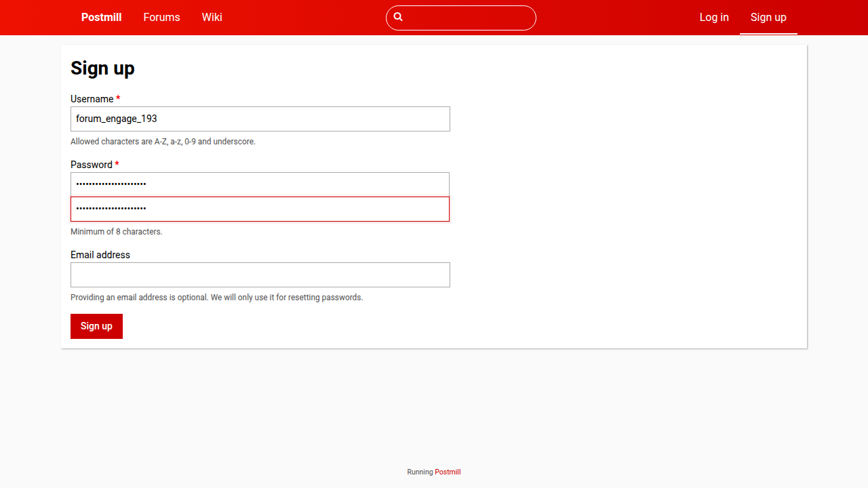The width and height of the screenshot is (868, 488).
Task: Click the 'Providing an email address is optional' text
Action: (217, 298)
